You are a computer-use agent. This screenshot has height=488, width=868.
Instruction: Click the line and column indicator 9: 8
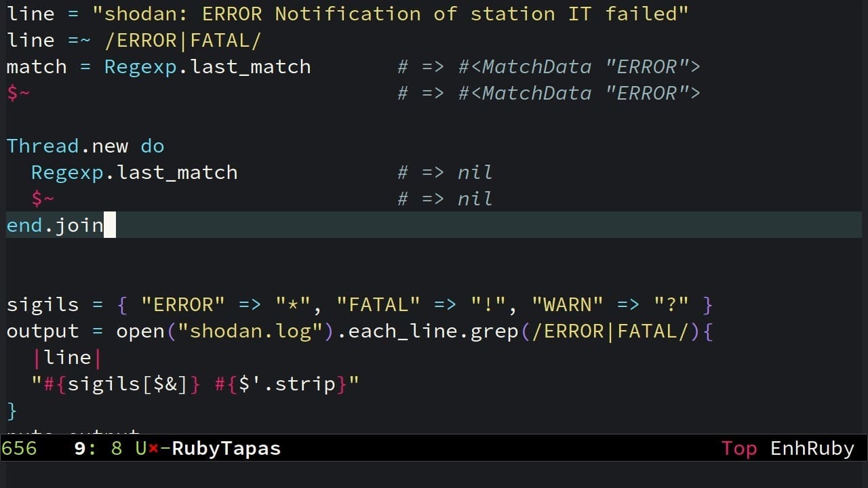(98, 449)
